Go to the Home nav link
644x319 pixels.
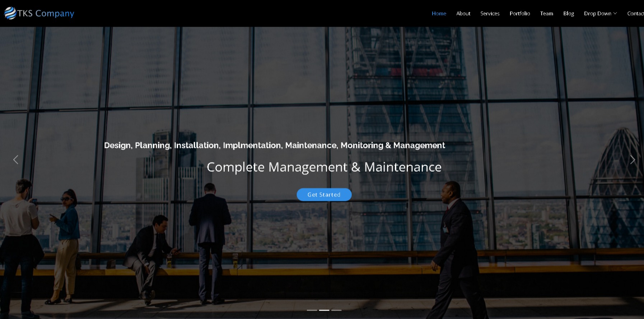pos(439,14)
